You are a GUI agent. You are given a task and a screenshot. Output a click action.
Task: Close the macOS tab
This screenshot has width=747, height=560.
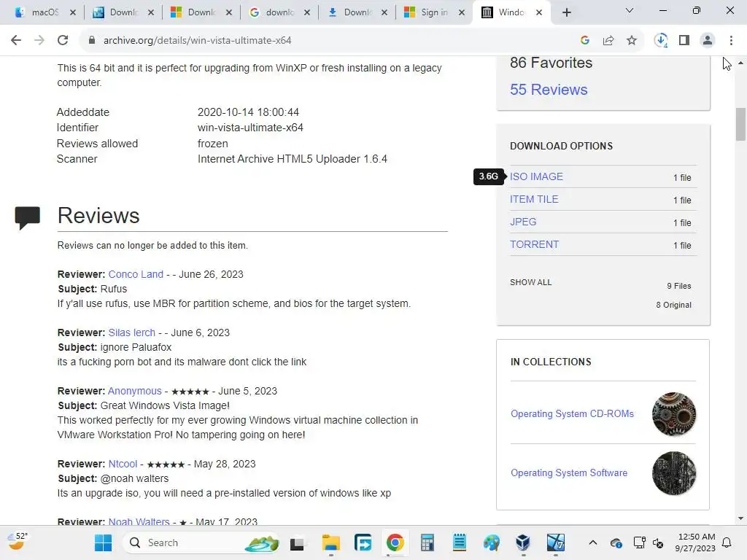(73, 13)
